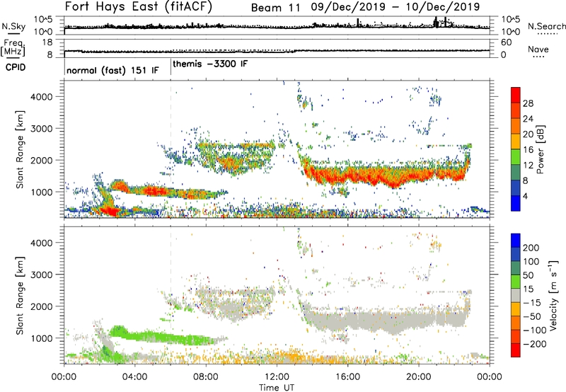This screenshot has height=392, width=566.
Task: Click the '-200' label on the velocity color bar
Action: [x=535, y=344]
